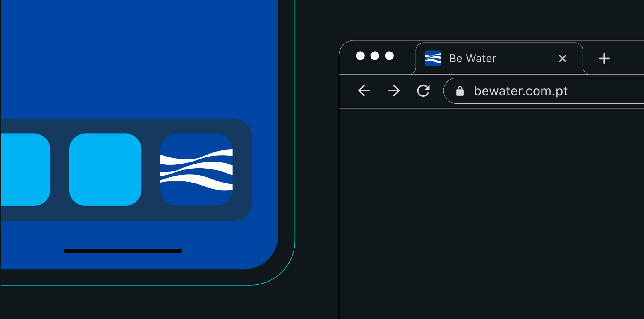Tap the black home indicator bar
This screenshot has height=319, width=644.
pyautogui.click(x=123, y=251)
